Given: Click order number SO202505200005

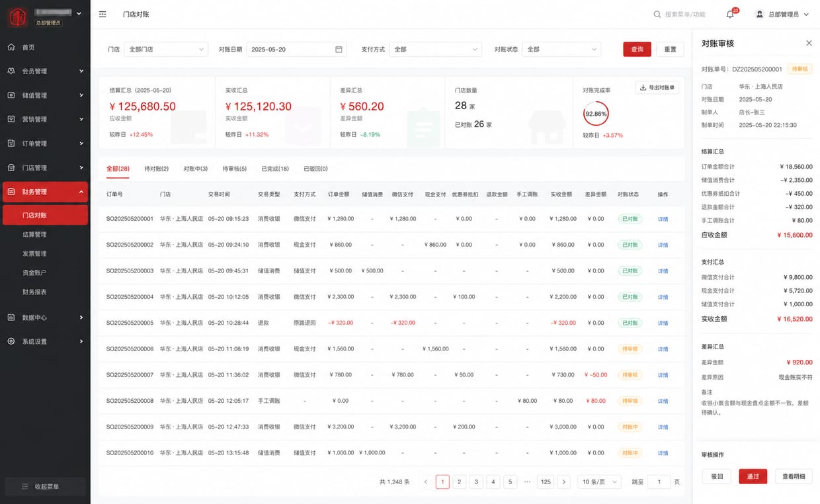Looking at the screenshot, I should coord(130,323).
